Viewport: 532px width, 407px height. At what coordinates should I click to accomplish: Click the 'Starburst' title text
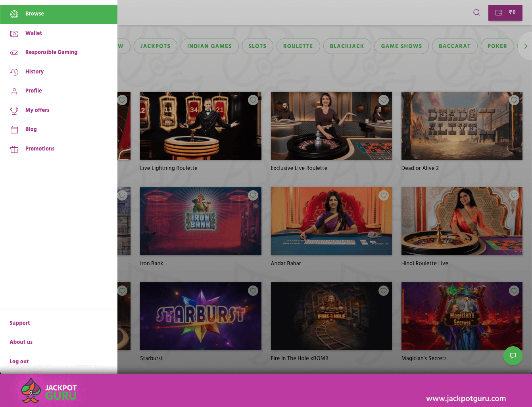click(151, 358)
